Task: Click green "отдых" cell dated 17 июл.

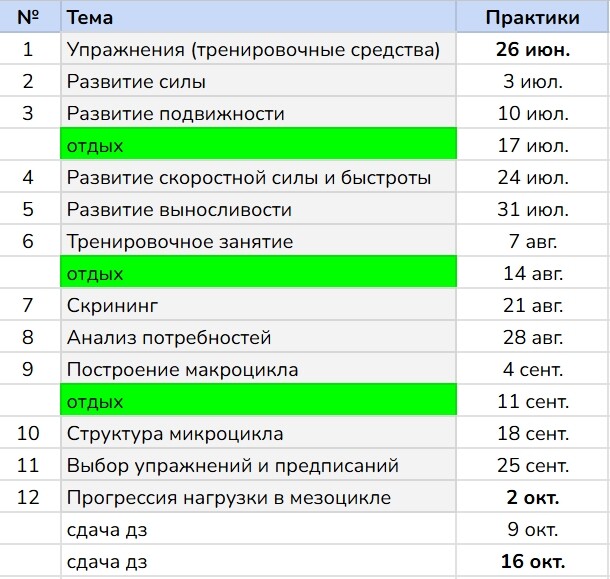Action: click(x=258, y=146)
